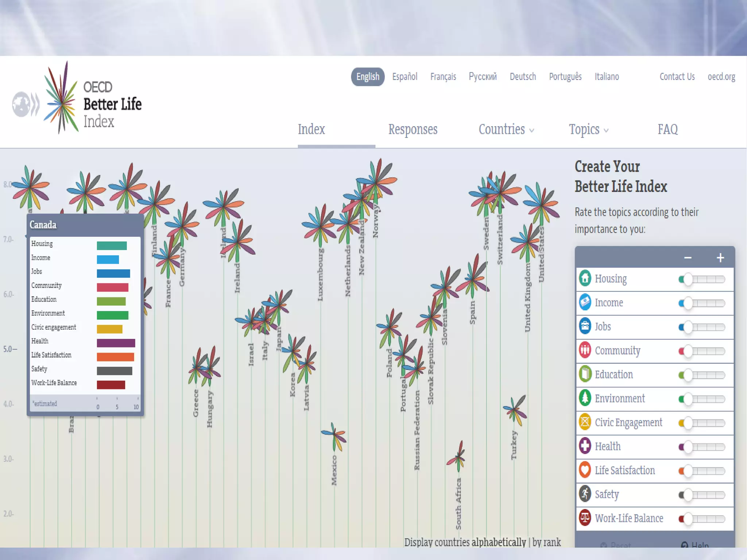The height and width of the screenshot is (560, 747).
Task: Click the plus button above topics
Action: click(x=720, y=258)
